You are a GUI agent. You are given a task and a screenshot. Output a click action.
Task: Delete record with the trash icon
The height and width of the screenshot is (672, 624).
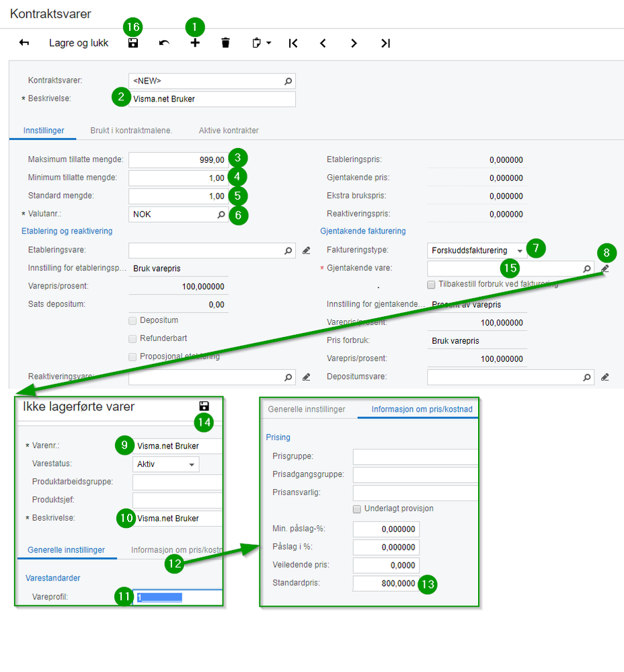coord(226,43)
